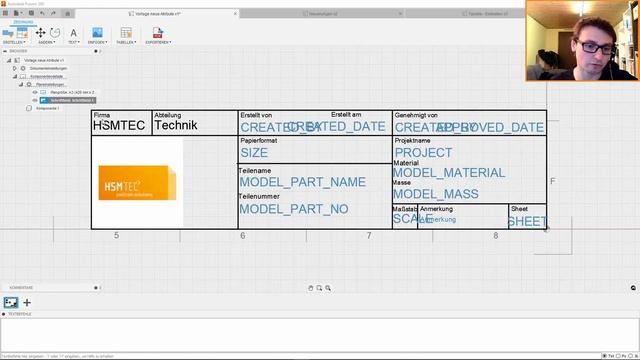Screen dimensions: 640x360
Task: Click the Browser panel pin dot
Action: (x=96, y=51)
